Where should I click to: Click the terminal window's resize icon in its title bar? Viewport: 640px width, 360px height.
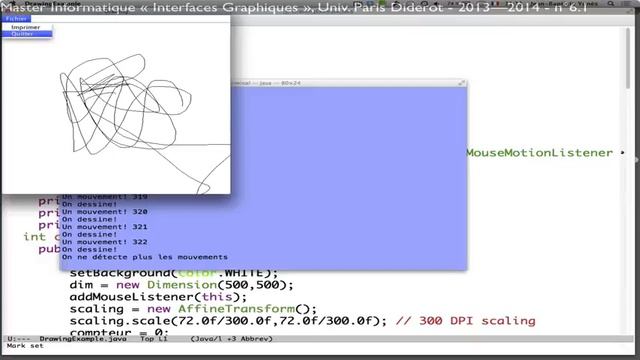(x=462, y=83)
